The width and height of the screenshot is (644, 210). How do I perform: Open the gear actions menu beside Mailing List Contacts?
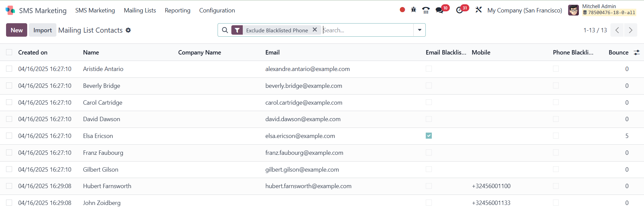click(128, 30)
